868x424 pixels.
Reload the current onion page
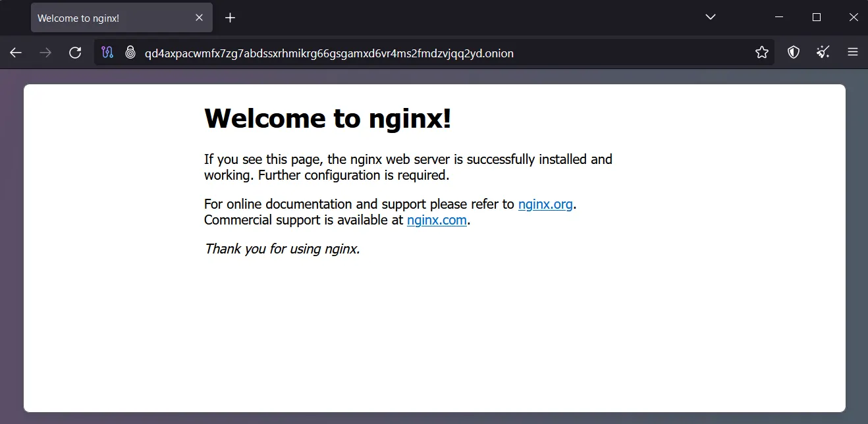(x=75, y=53)
